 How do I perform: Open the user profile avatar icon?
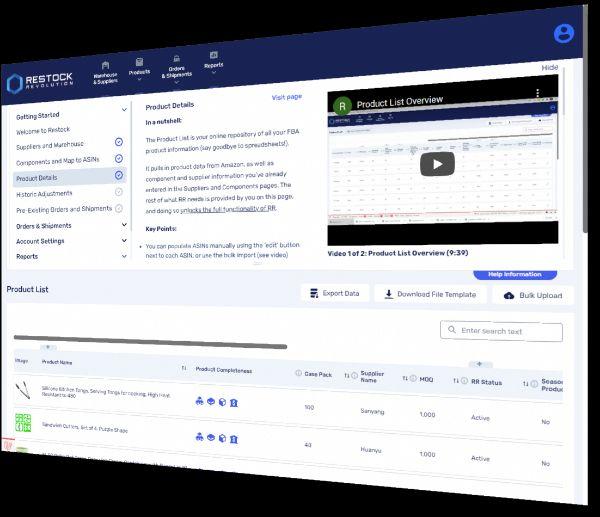563,33
